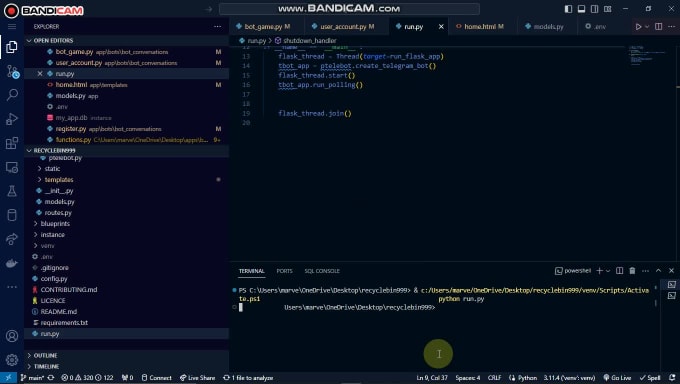Open the Source Control view
Screen dimensions: 680x384
(x=12, y=71)
